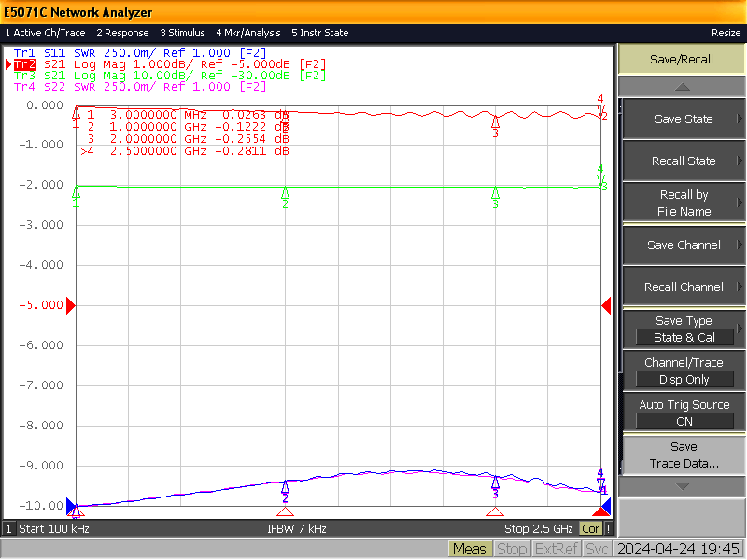Click marker 2 readout 1.0000000 GHz
Viewport: 747px width, 560px height.
pos(188,127)
